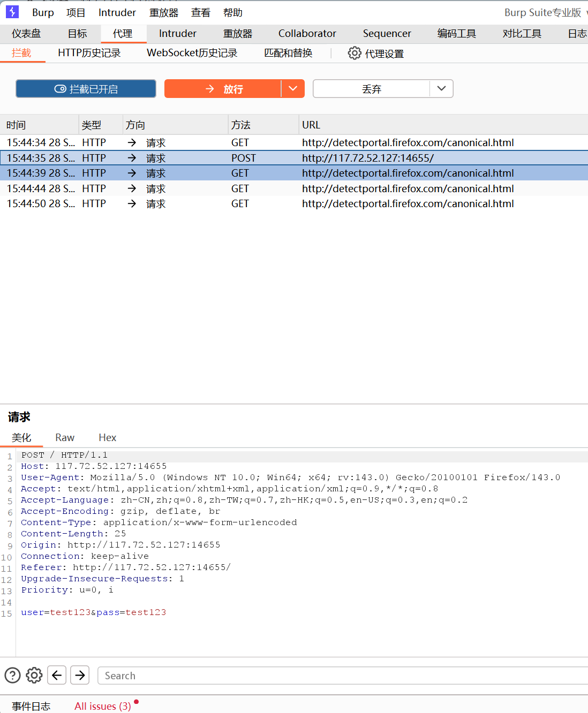Open the HTTP历史记录 sub-tab
588x713 pixels.
[89, 52]
